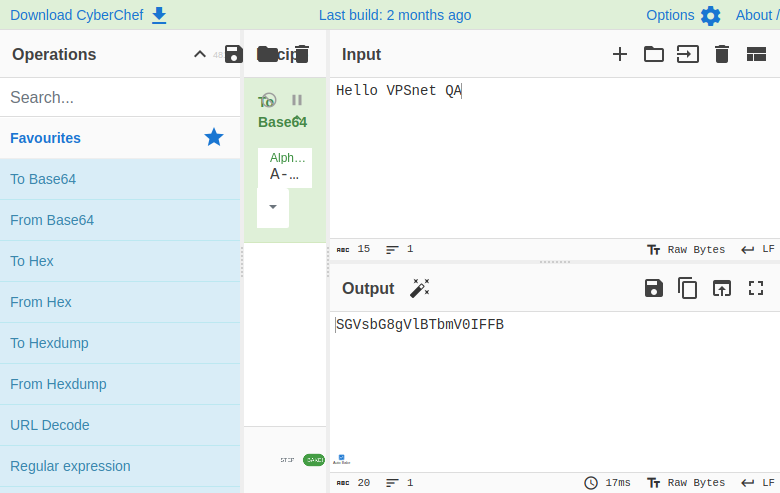Collapse the Operations panel chevron
Viewport: 780px width, 493px height.
[x=199, y=54]
